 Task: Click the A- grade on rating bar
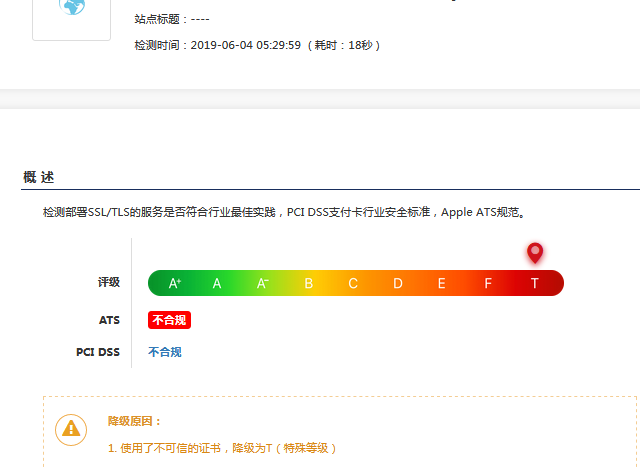click(x=263, y=283)
